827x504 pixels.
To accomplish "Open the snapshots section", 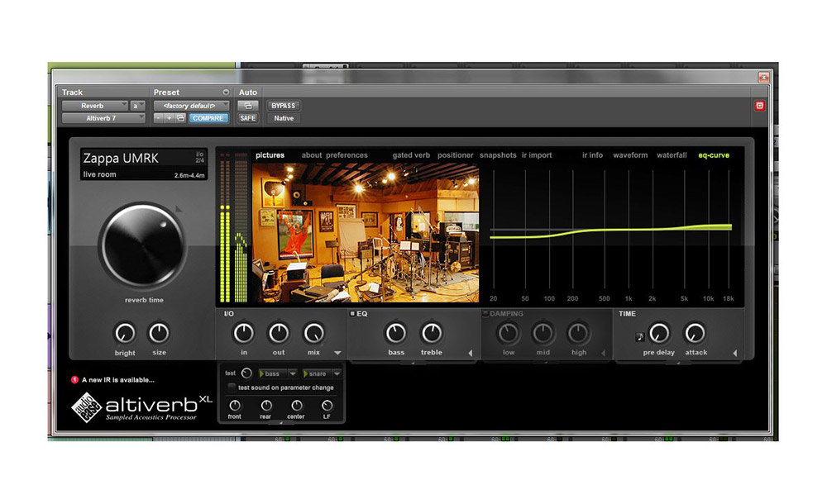I will pyautogui.click(x=499, y=155).
